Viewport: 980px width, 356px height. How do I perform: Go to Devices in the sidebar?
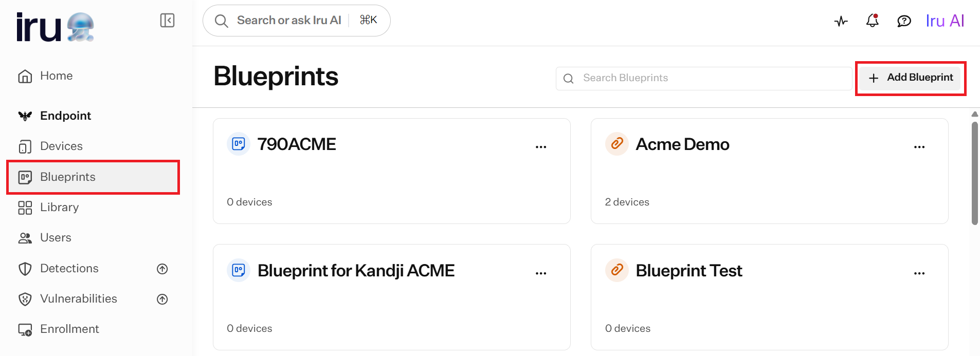click(93, 146)
